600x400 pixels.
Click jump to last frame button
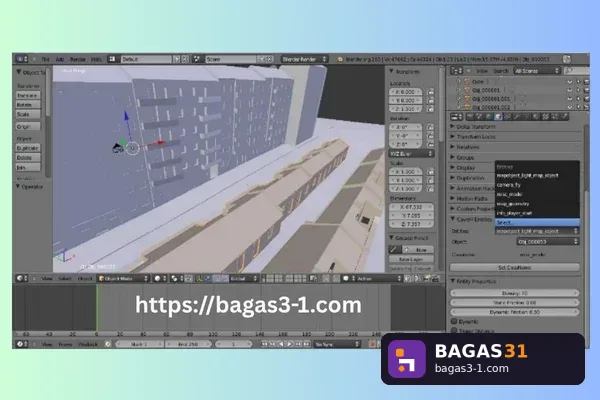point(307,344)
